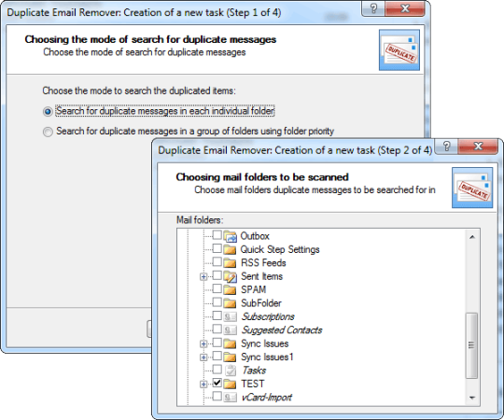Select the RSS Feeds label
The image size is (504, 420).
[x=263, y=263]
